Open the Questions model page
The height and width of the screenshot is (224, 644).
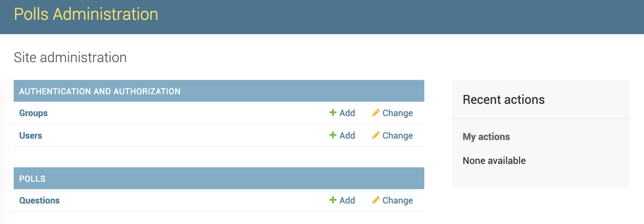(39, 200)
